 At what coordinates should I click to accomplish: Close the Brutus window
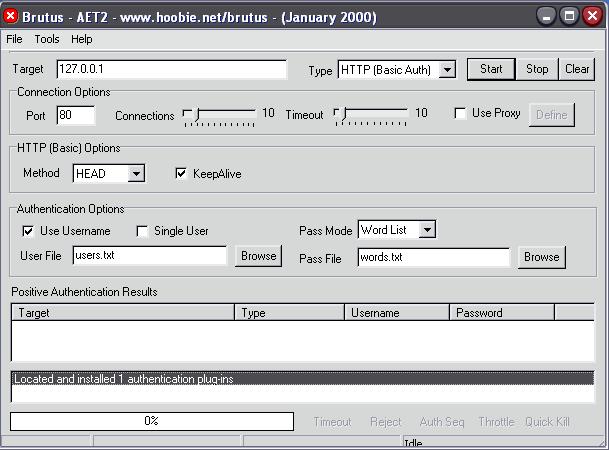pyautogui.click(x=592, y=16)
